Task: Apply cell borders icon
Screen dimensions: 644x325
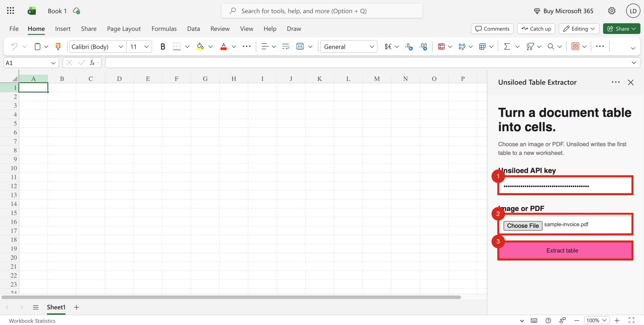Action: 177,46
